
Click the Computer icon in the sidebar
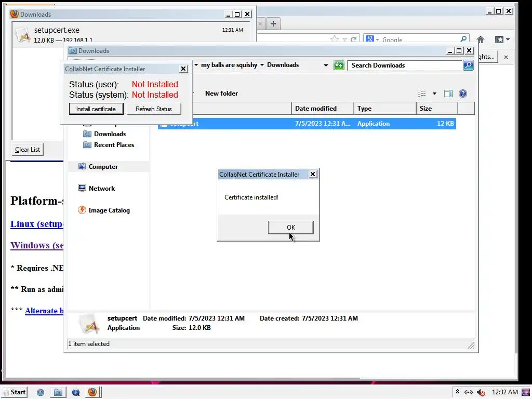point(82,166)
